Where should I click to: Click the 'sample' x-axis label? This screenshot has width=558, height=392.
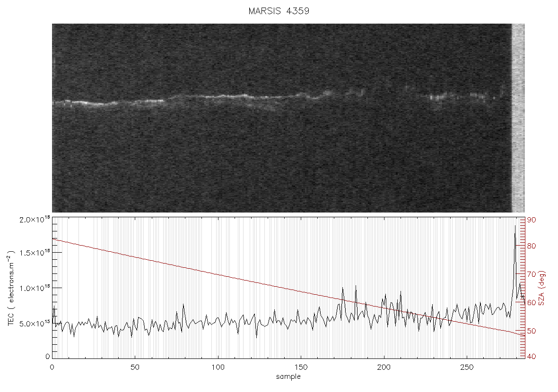pos(288,376)
